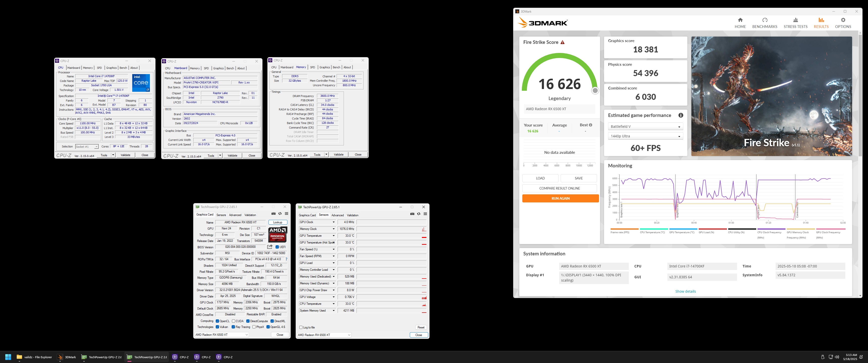The height and width of the screenshot is (363, 868).
Task: Click AMD Radeon Graphics logo in GPU-Z
Action: pyautogui.click(x=278, y=235)
